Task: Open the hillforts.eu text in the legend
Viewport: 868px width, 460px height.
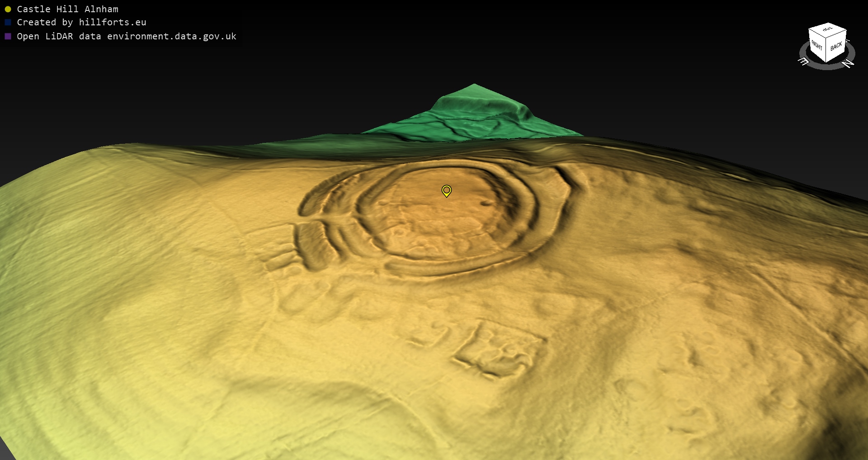Action: pos(112,22)
